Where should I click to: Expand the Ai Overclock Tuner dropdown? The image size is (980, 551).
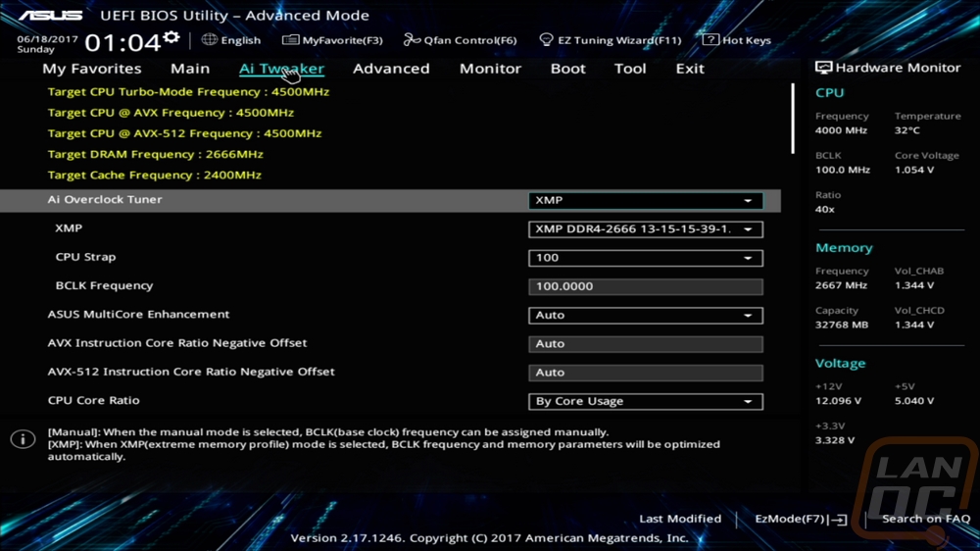[645, 200]
